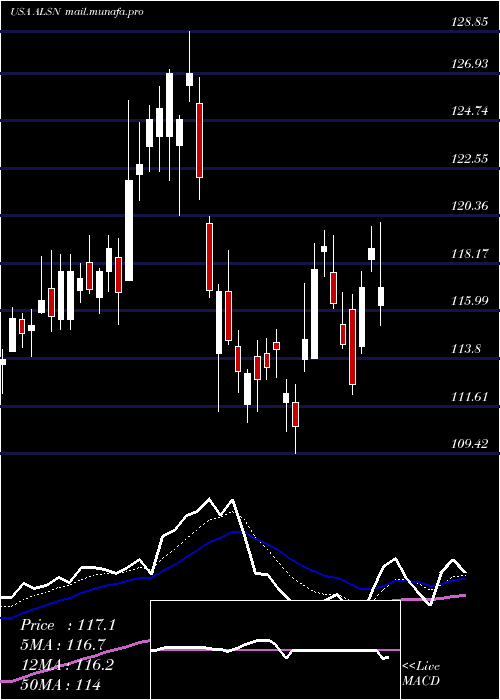Click the '12MA : 116.2' readout
This screenshot has height=700, width=500.
(x=67, y=665)
